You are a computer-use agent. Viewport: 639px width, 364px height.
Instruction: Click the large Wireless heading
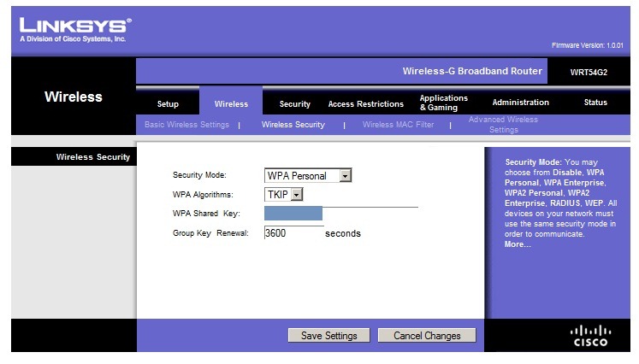click(74, 97)
